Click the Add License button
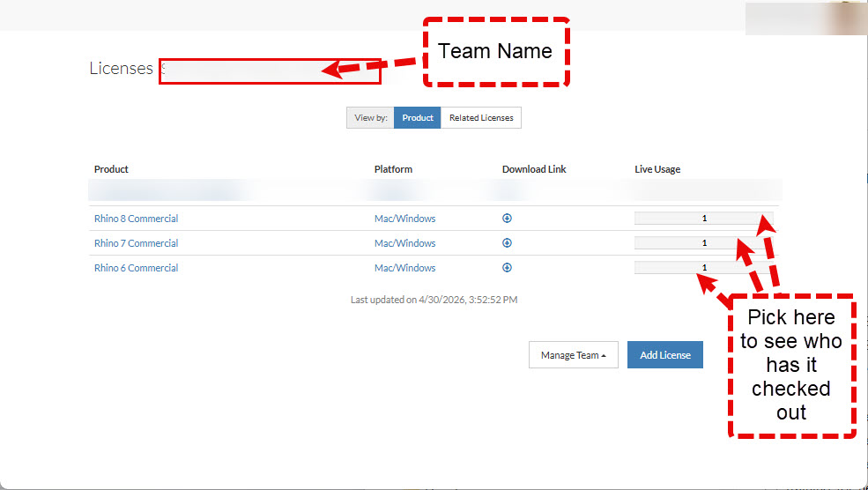 pos(664,355)
